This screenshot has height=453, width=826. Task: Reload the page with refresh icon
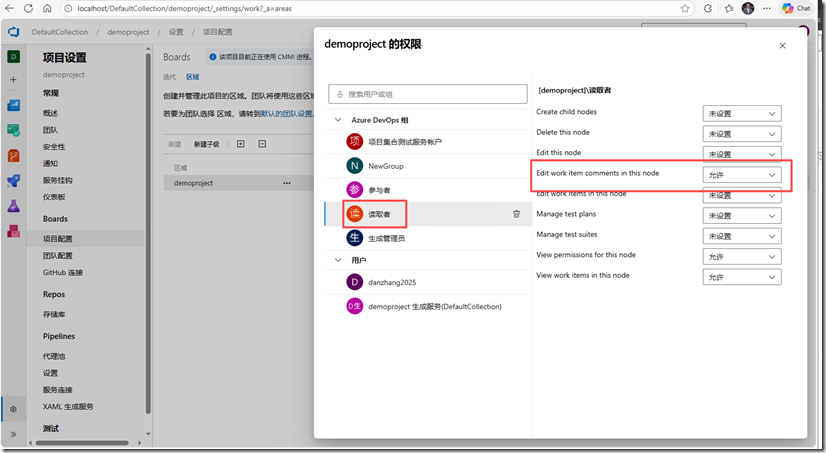[28, 8]
